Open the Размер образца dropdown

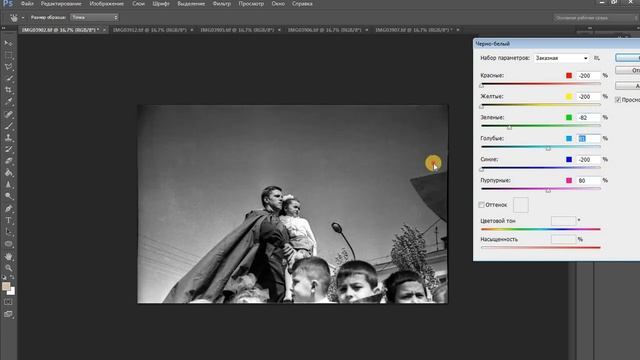[94, 17]
